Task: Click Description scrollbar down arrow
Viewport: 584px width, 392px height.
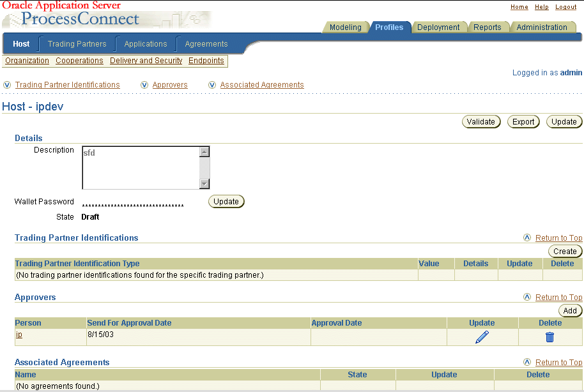Action: pyautogui.click(x=204, y=183)
